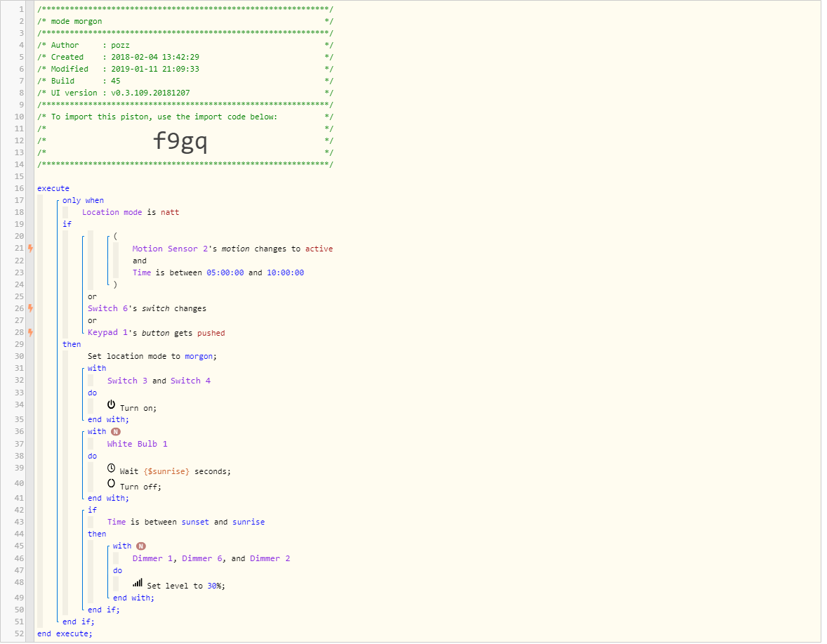Click 'end with;' on line 41
Image resolution: width=827 pixels, height=644 pixels.
tap(108, 498)
